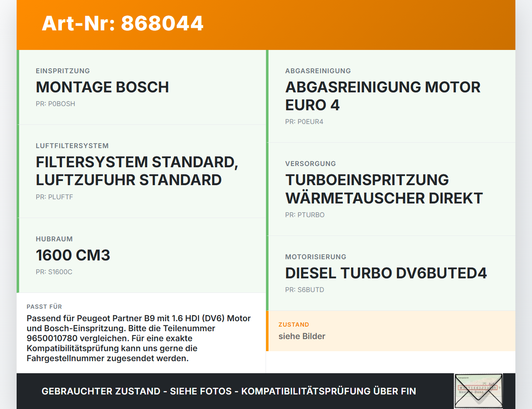
Task: Click TURBOEINSPRITZUNG WÄRMETAUSCHER DIREKT value
Action: (384, 189)
